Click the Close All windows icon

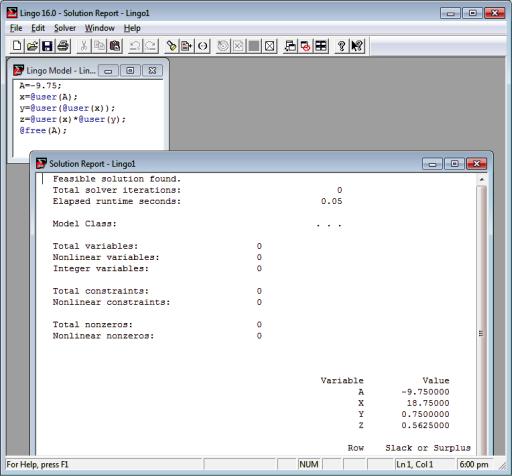305,46
